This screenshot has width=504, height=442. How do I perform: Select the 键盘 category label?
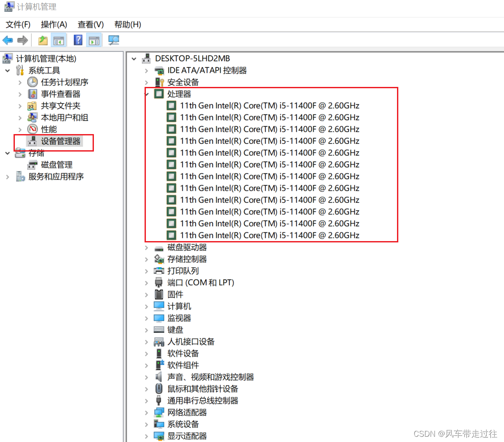coord(176,329)
